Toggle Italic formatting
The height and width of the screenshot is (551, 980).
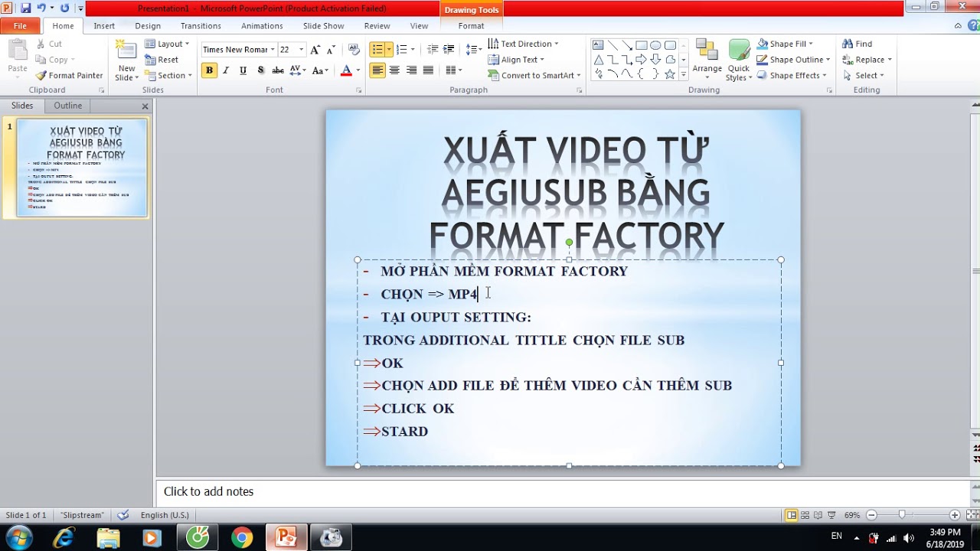[226, 70]
